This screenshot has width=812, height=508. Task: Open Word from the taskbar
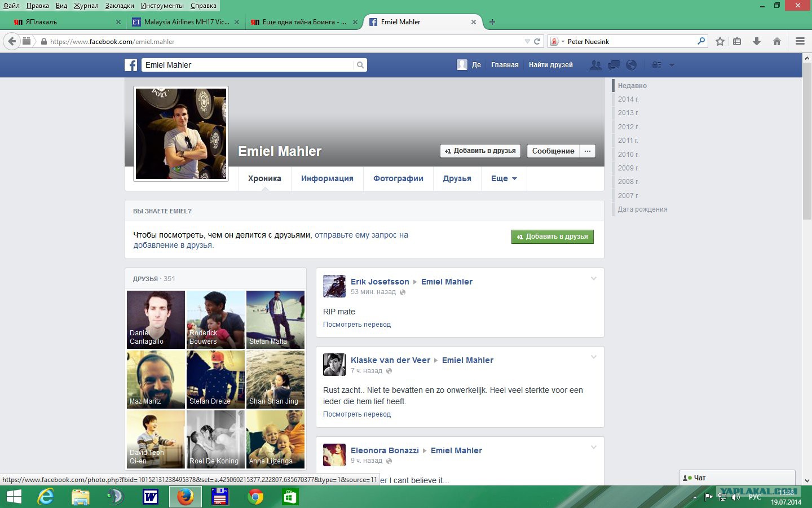coord(151,497)
